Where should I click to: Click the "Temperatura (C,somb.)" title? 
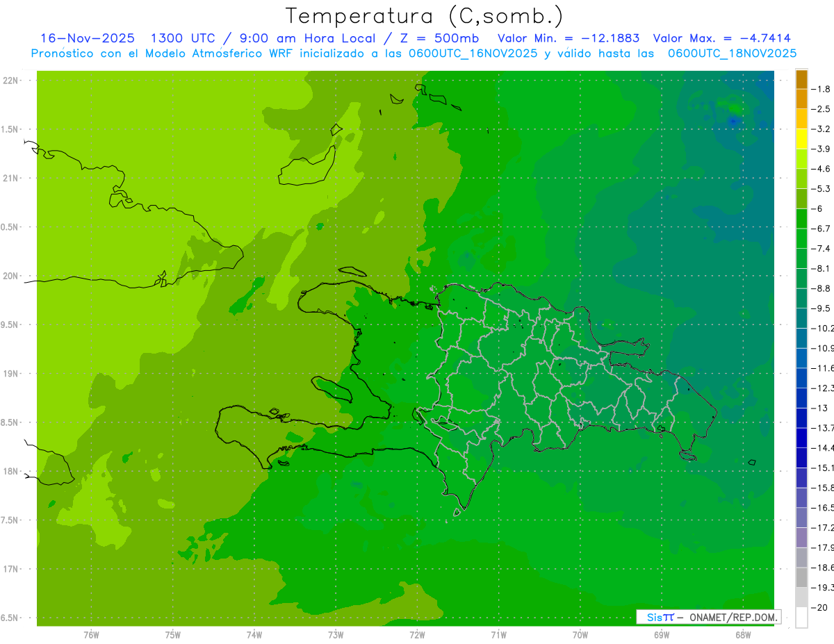[x=425, y=15]
